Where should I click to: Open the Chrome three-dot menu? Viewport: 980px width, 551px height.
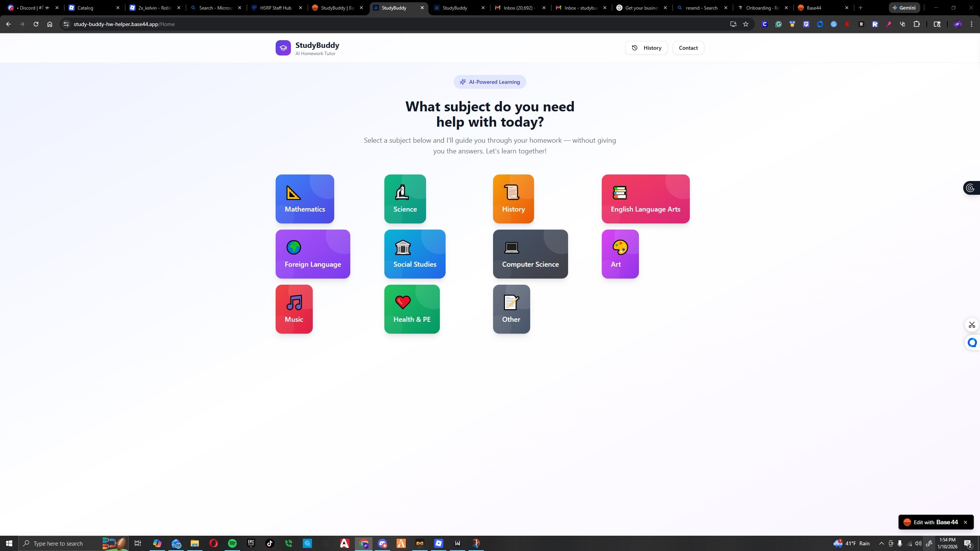pyautogui.click(x=972, y=24)
